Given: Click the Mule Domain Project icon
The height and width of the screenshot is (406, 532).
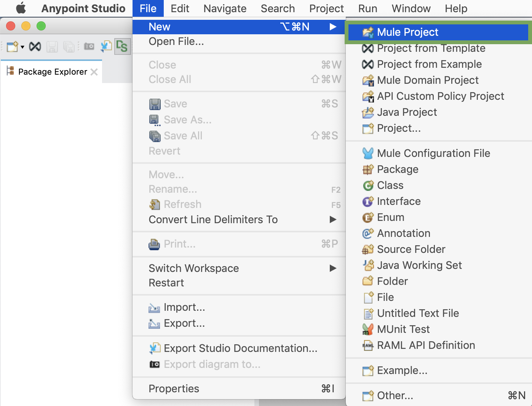Looking at the screenshot, I should click(x=367, y=80).
